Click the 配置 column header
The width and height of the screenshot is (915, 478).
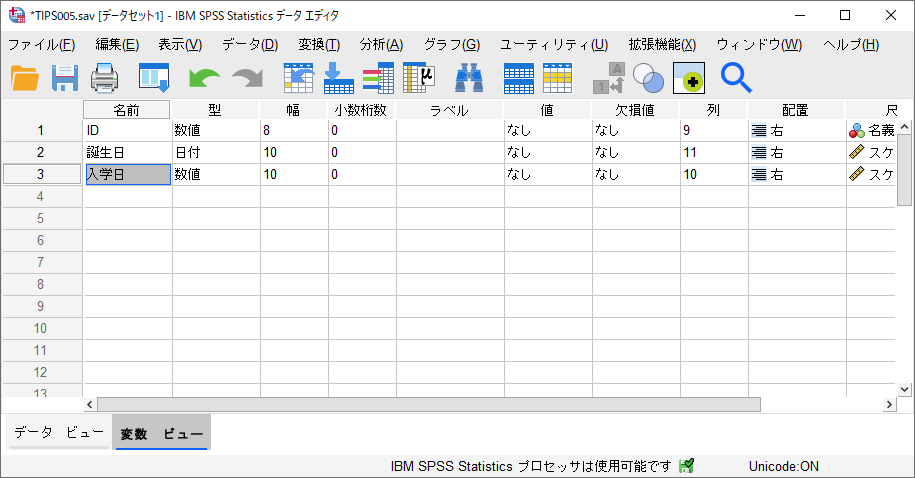coord(796,110)
